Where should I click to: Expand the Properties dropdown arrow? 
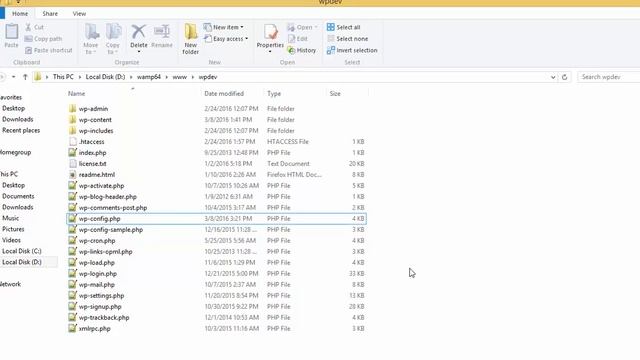pos(270,52)
